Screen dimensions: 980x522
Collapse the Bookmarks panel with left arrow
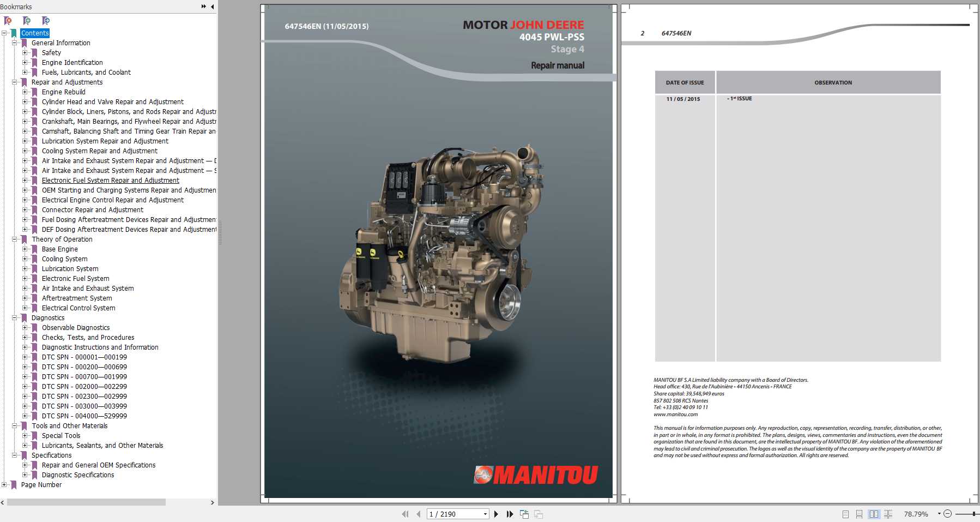212,7
